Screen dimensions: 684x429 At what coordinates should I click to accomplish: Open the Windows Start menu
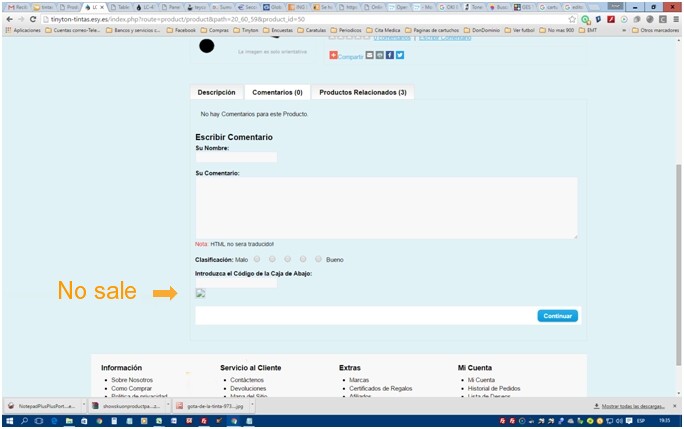(9, 421)
